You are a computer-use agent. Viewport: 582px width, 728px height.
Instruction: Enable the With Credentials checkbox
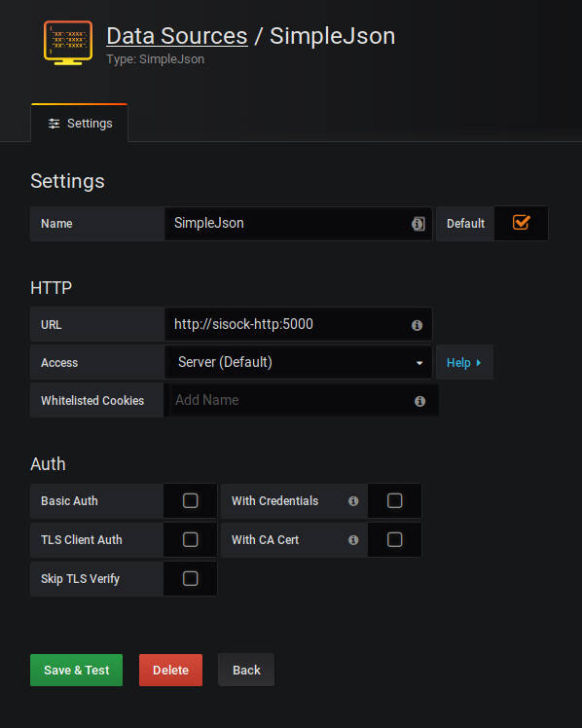(x=394, y=500)
